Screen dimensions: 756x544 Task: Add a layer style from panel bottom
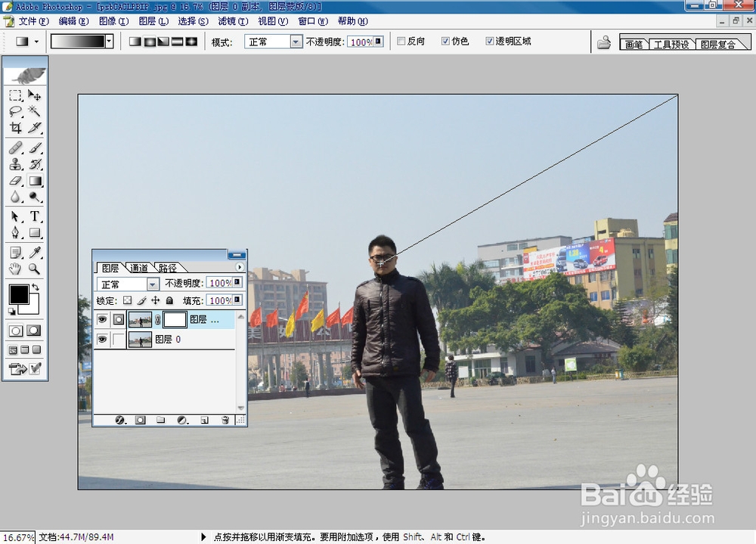(x=120, y=420)
